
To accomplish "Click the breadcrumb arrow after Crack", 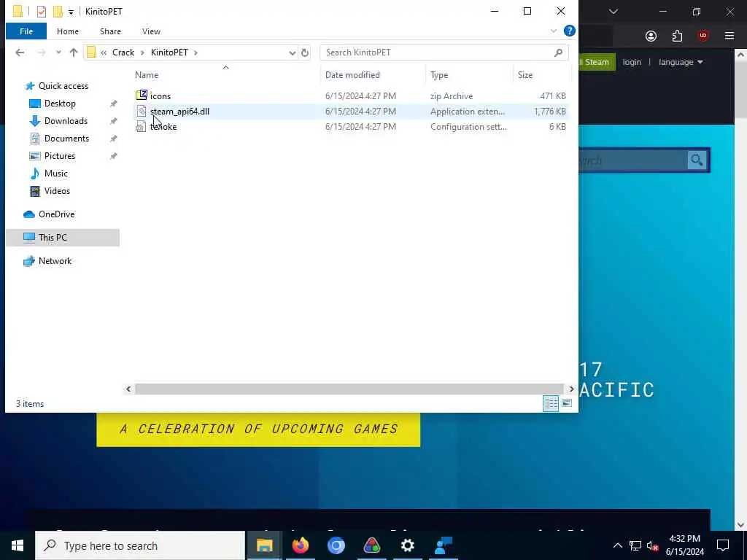I will tap(142, 52).
